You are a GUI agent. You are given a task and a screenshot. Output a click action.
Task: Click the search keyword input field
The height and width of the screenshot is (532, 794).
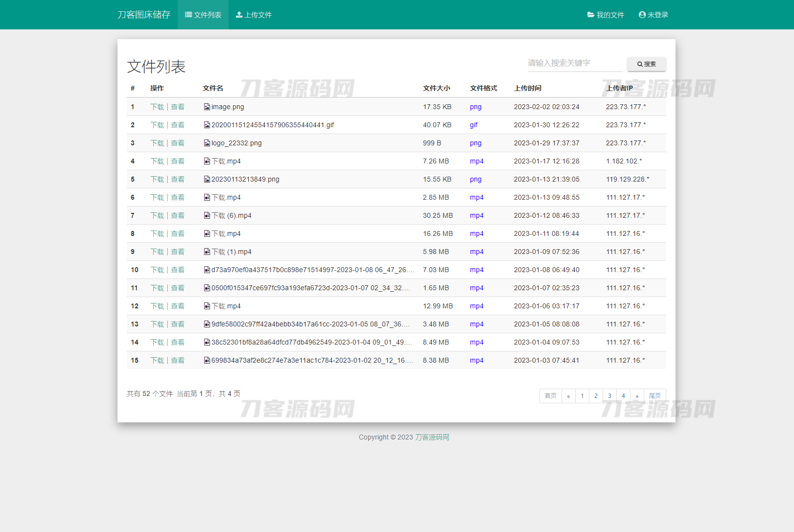pyautogui.click(x=575, y=63)
